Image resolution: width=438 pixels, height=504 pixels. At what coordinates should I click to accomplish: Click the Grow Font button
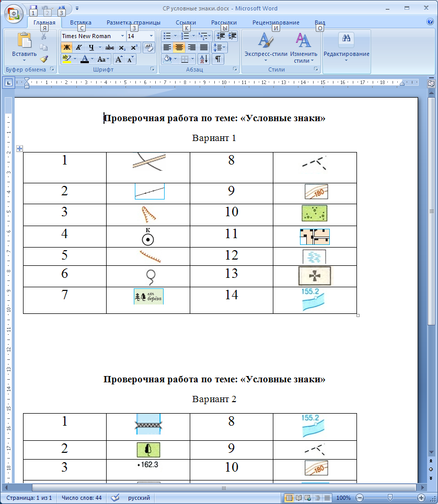[119, 59]
